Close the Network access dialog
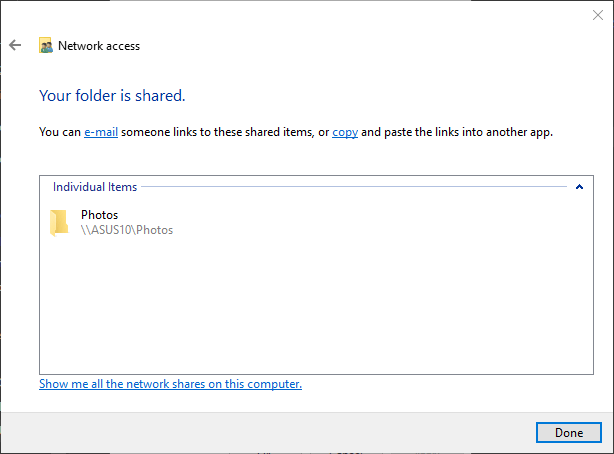 [x=598, y=15]
